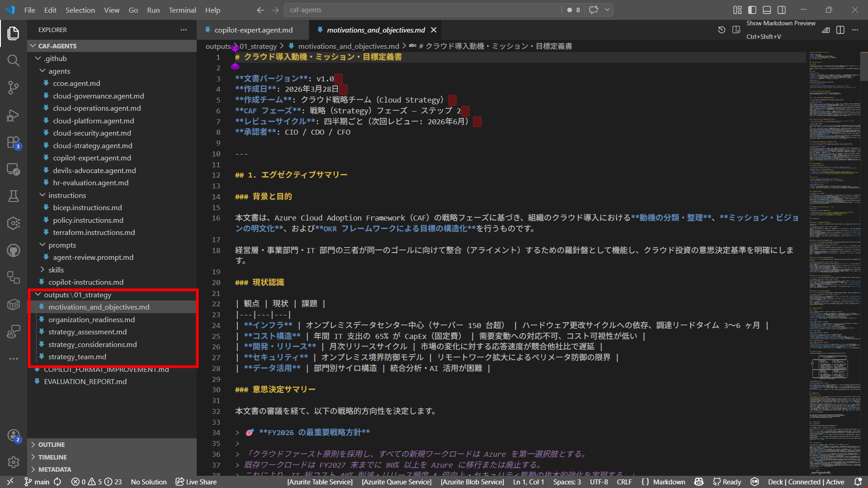The width and height of the screenshot is (868, 488).
Task: Collapse the outputs\01_strategy folder
Action: point(39,295)
